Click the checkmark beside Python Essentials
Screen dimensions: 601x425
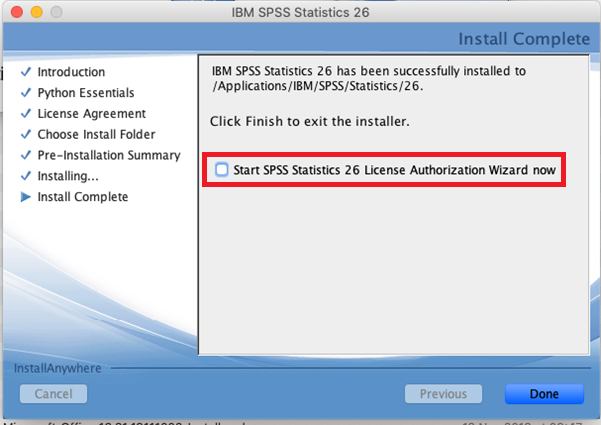(x=26, y=92)
